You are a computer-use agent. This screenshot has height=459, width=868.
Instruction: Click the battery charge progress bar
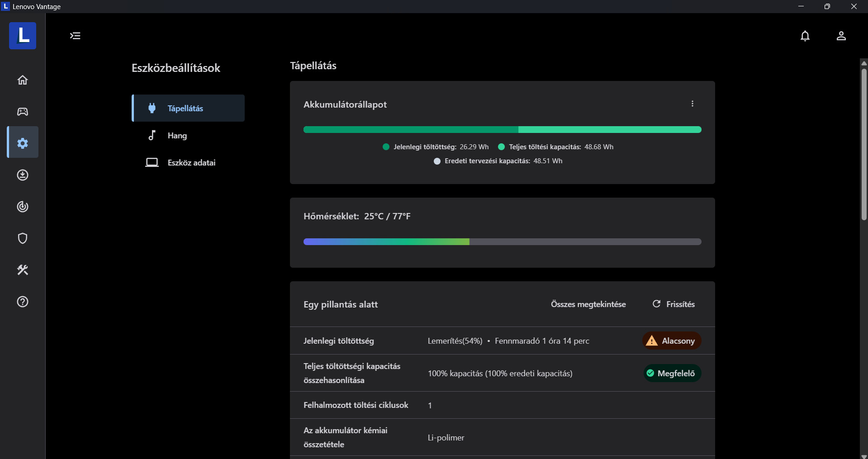pos(502,130)
